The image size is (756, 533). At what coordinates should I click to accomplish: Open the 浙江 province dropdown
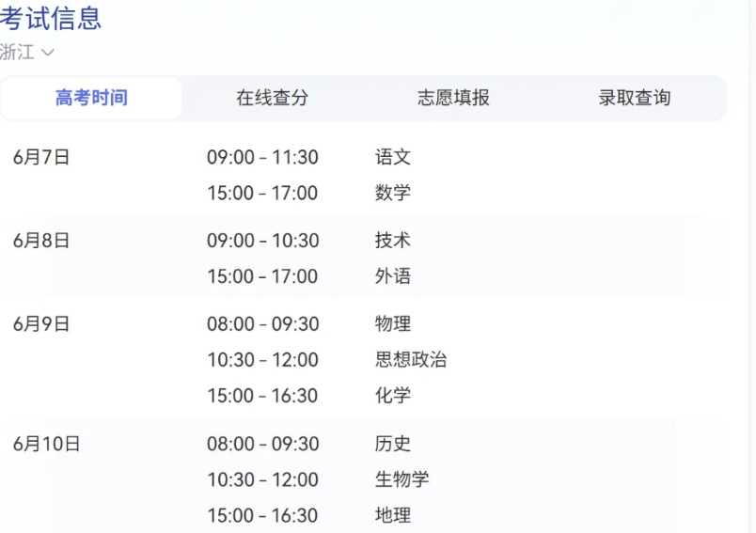(27, 52)
